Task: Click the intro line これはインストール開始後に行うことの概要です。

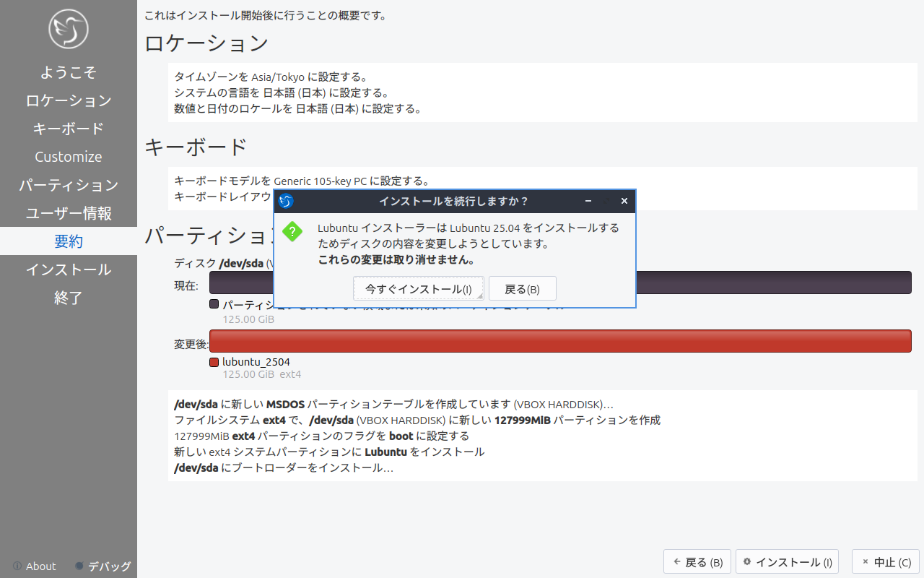Action: (265, 14)
